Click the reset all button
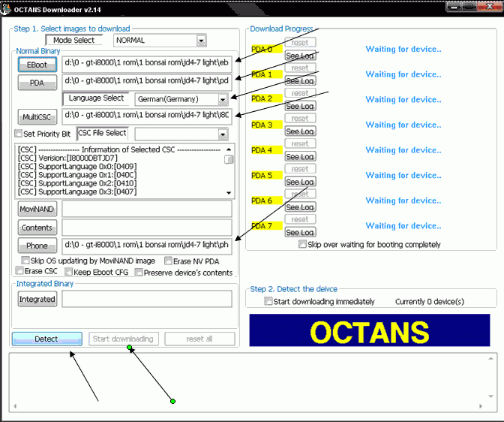The height and width of the screenshot is (422, 504). point(199,339)
